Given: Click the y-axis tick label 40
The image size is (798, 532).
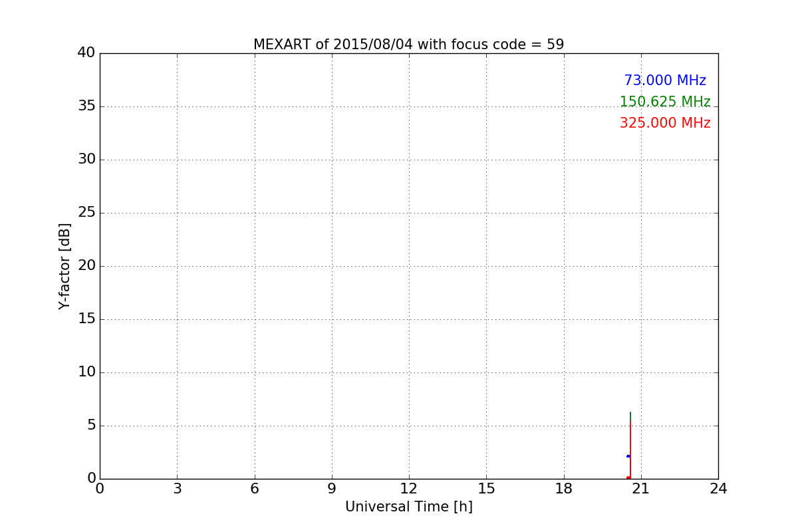Looking at the screenshot, I should [86, 53].
